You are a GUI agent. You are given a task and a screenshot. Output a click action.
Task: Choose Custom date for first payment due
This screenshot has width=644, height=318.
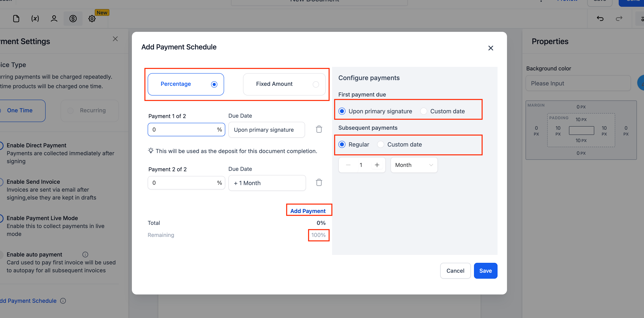[424, 111]
